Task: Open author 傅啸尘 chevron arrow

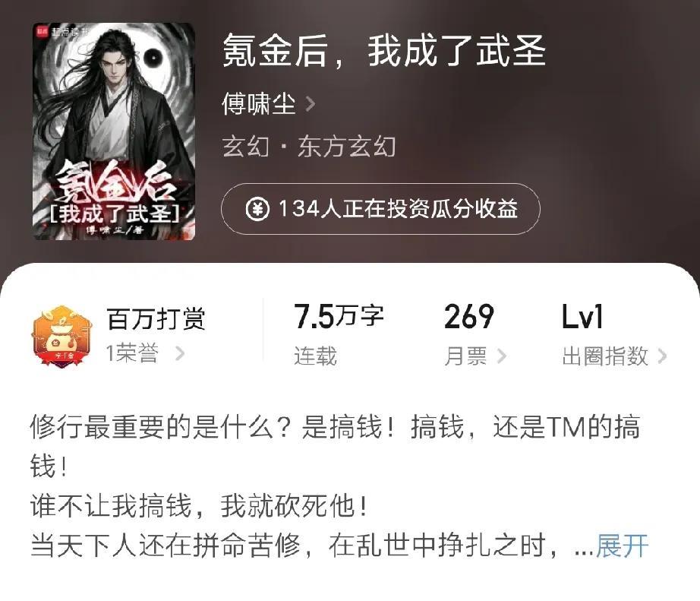Action: (311, 104)
